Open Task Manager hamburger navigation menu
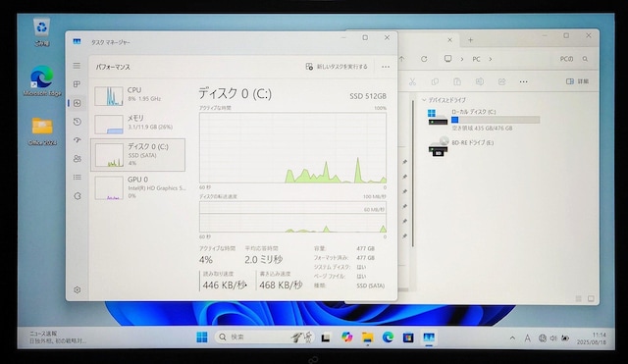The height and width of the screenshot is (364, 628). [x=77, y=66]
